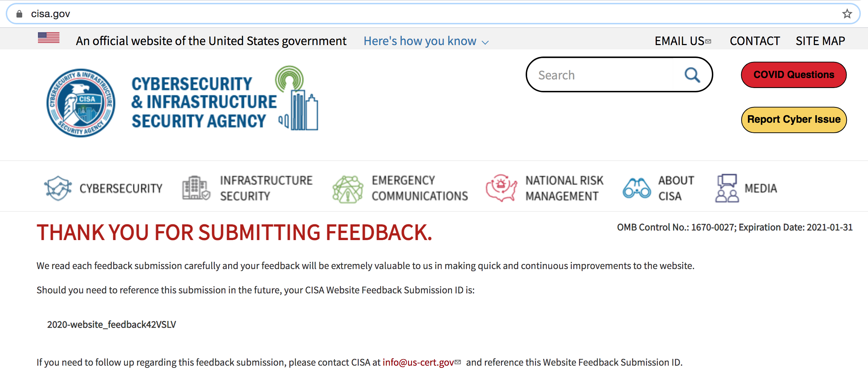Click the US flag icon

coord(49,38)
